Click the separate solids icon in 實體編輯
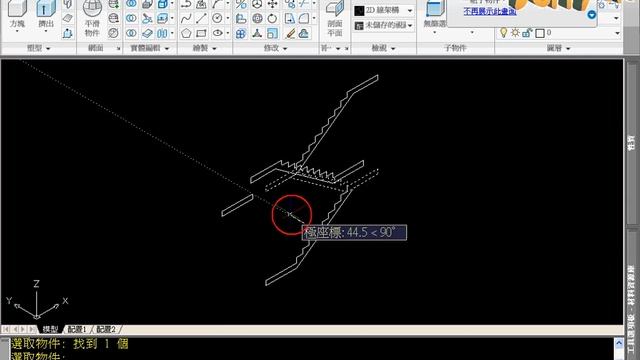640x360 pixels. 162,33
